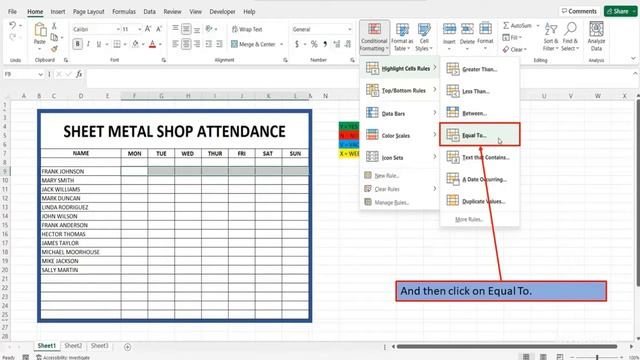640x360 pixels.
Task: Click Analyze Data
Action: [596, 37]
